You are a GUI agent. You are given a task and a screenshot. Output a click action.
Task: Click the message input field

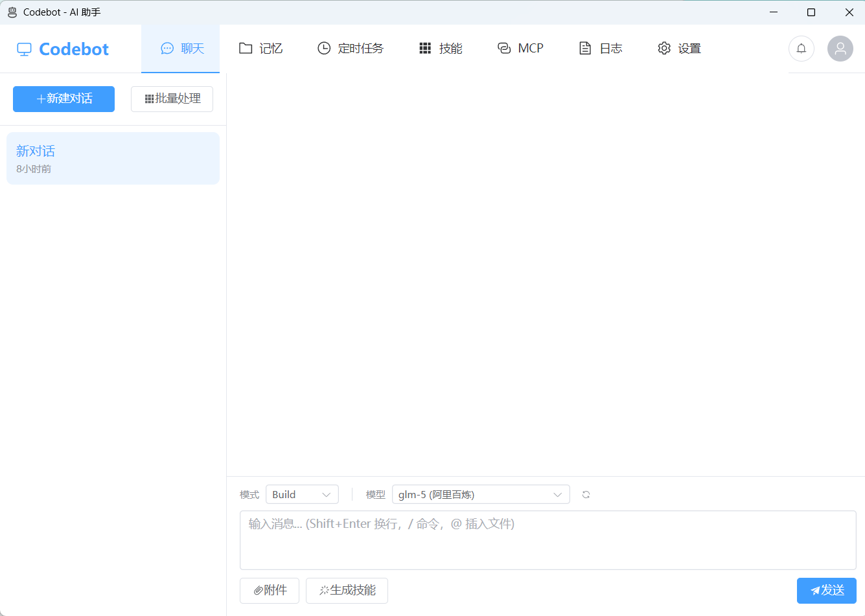[548, 540]
